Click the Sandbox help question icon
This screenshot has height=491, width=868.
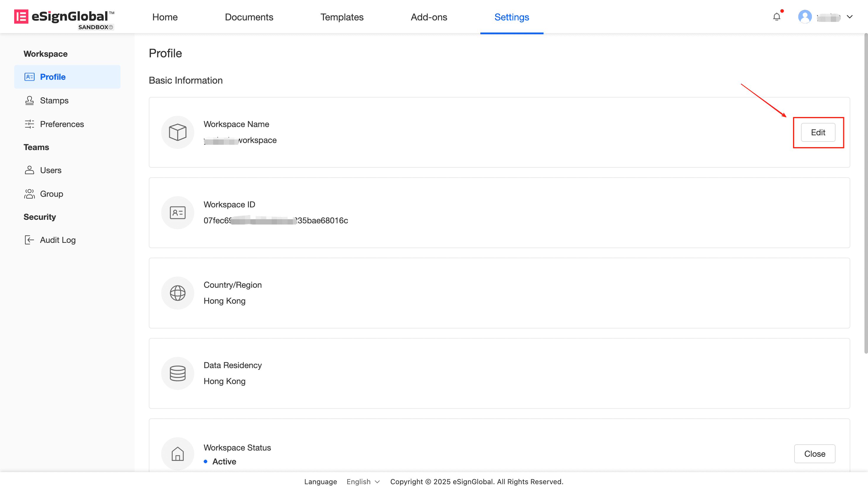click(111, 27)
